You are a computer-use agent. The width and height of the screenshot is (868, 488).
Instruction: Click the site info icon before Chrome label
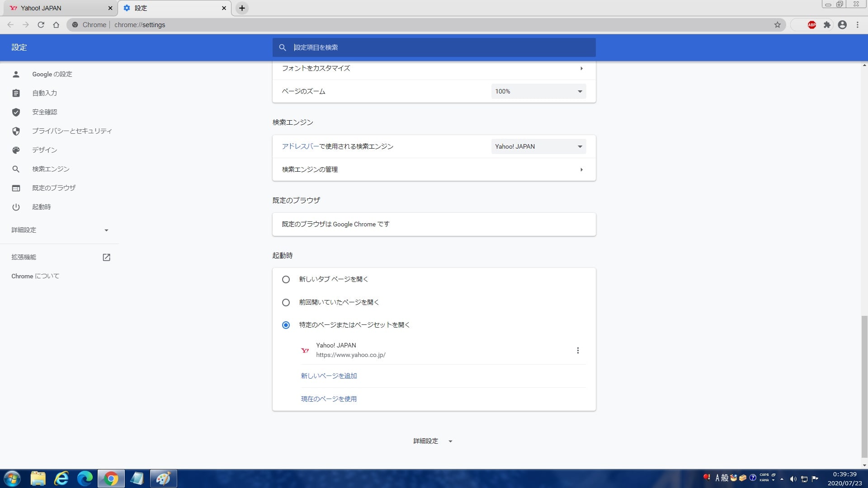click(75, 25)
